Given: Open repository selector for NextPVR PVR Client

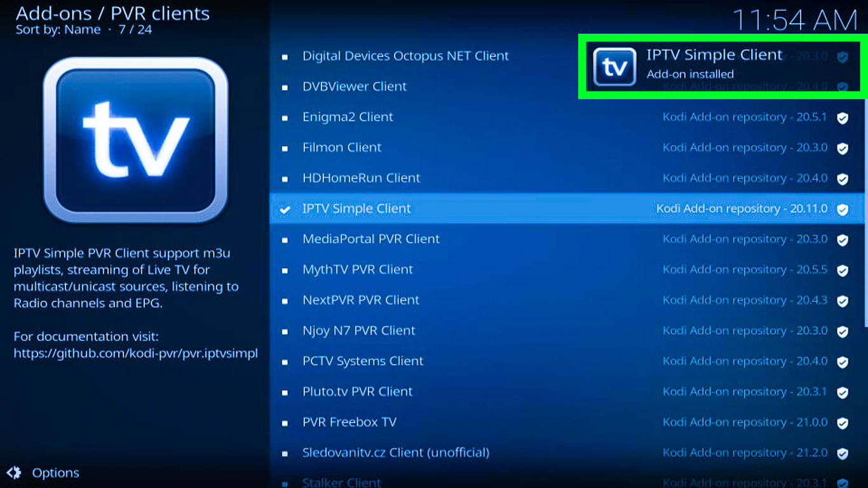Looking at the screenshot, I should coord(744,300).
